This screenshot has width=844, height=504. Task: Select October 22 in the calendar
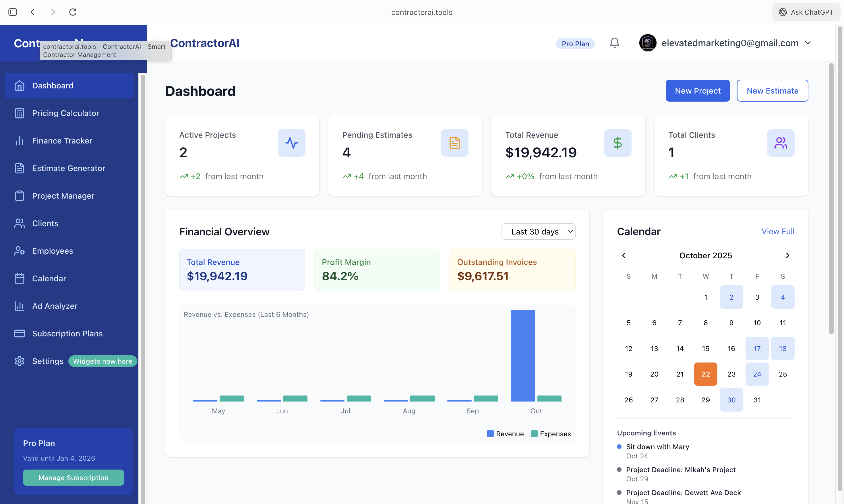[705, 374]
